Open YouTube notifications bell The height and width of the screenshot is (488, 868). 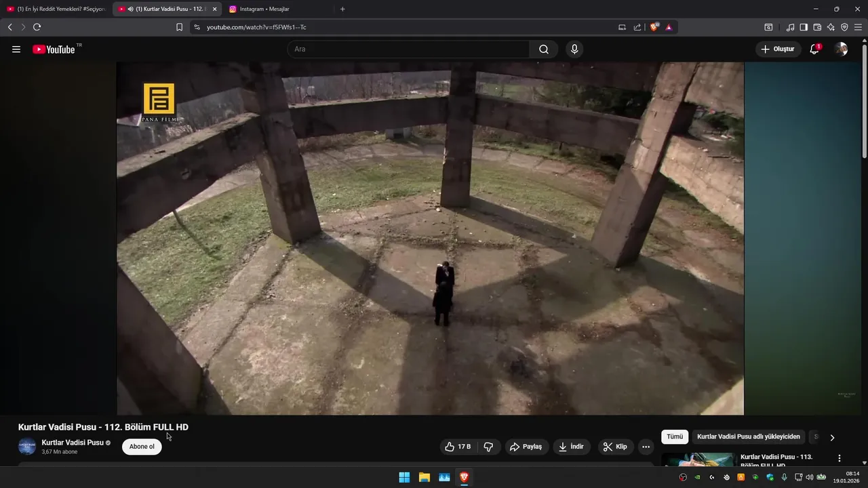pyautogui.click(x=814, y=49)
